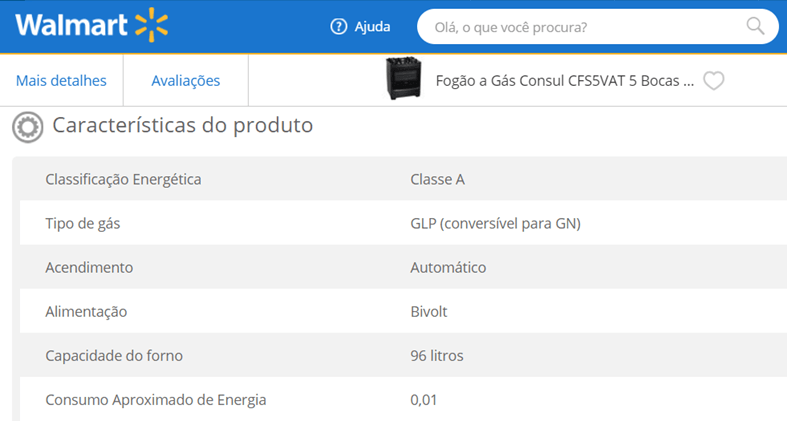Click the GLP (conversível para GN) value
Image resolution: width=787 pixels, height=421 pixels.
pyautogui.click(x=495, y=223)
